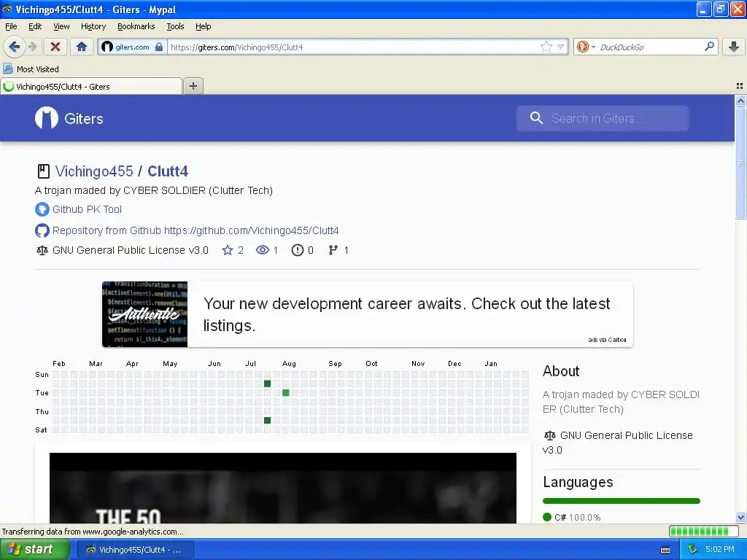This screenshot has width=747, height=560.
Task: Click the license scale icon in About
Action: coord(550,435)
